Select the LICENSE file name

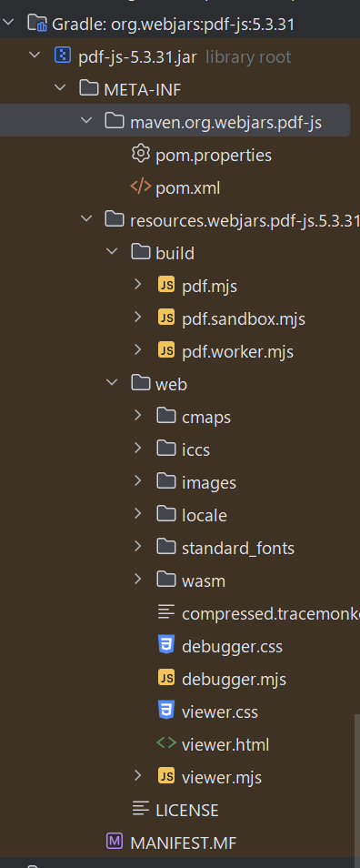tap(187, 811)
